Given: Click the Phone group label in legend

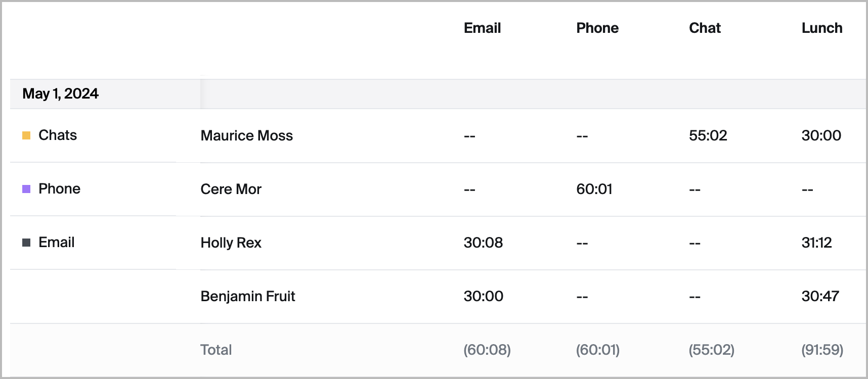Looking at the screenshot, I should 59,189.
